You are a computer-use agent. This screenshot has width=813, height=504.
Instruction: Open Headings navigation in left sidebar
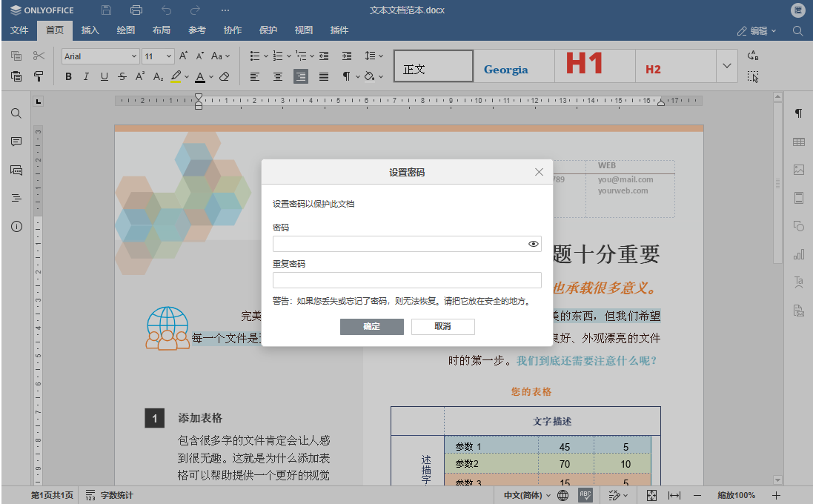pos(16,198)
